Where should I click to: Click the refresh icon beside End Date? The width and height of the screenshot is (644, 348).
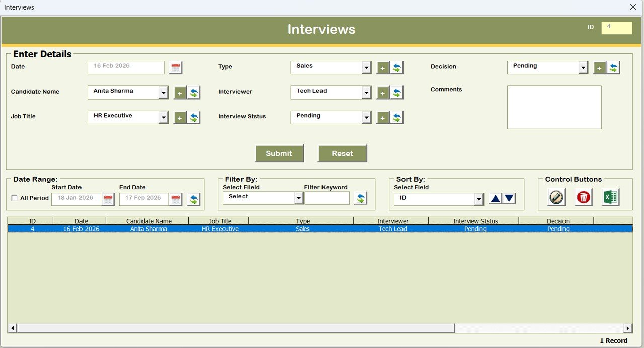click(x=193, y=199)
